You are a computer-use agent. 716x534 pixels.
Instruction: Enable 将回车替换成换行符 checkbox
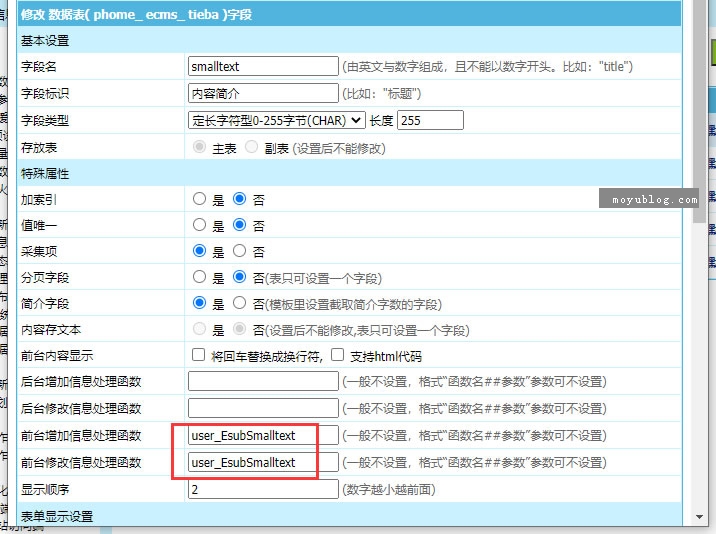pos(199,355)
